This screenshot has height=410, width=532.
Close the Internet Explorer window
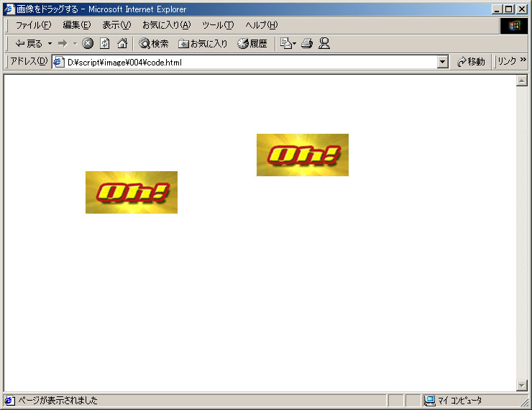[522, 9]
